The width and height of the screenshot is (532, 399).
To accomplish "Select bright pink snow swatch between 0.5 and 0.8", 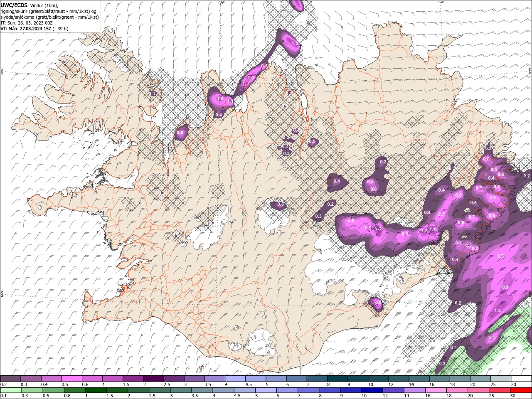I will tap(72, 379).
